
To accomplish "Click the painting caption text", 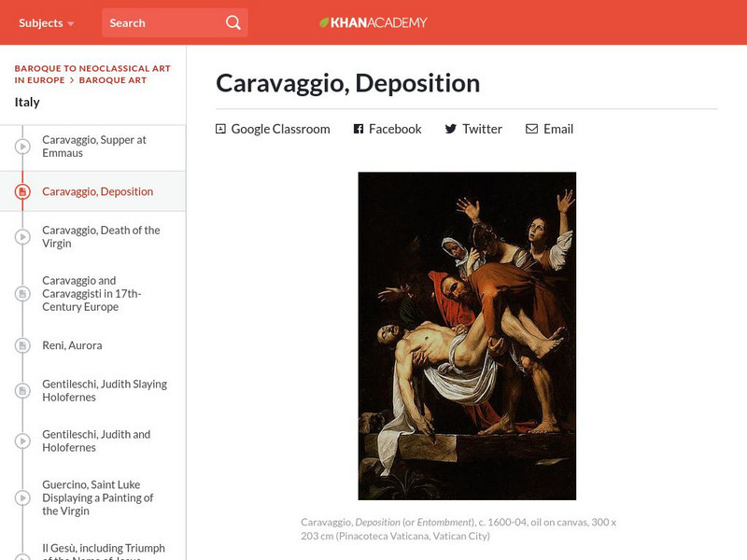I will [458, 529].
